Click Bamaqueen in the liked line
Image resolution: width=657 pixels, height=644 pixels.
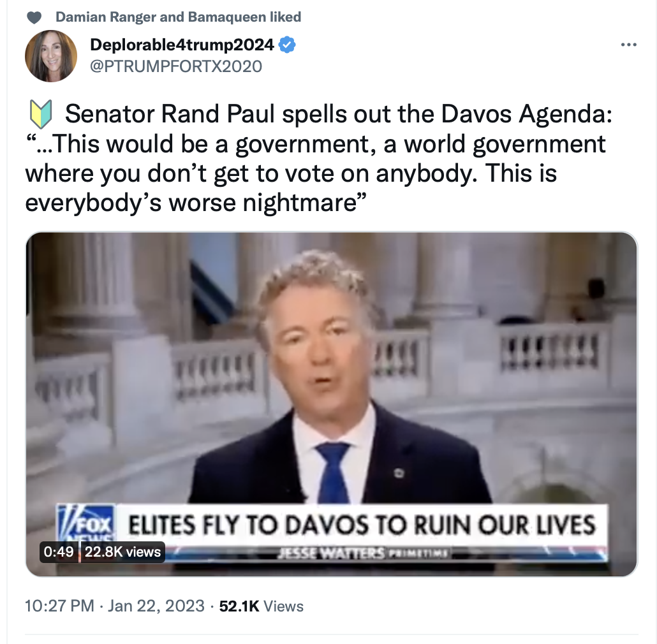tap(226, 17)
